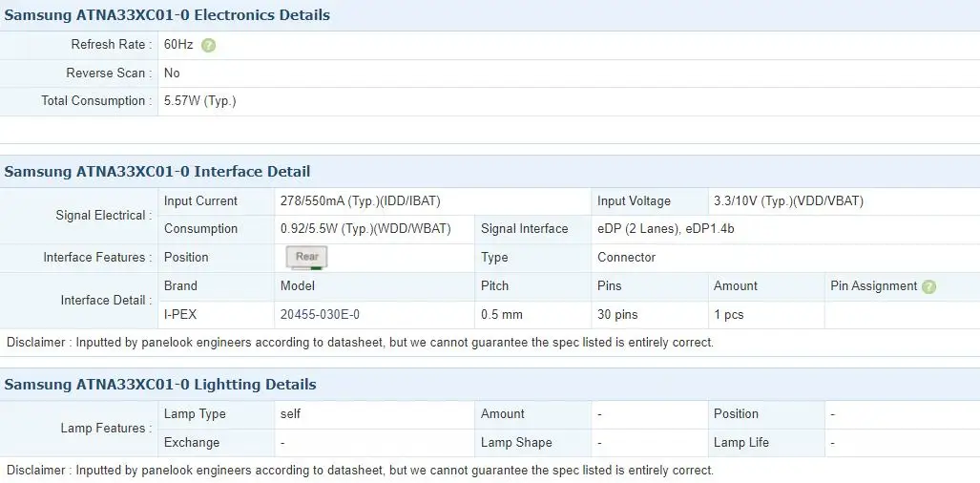Click the 60Hz refresh rate value
Viewport: 980px width, 483px height.
(x=178, y=44)
